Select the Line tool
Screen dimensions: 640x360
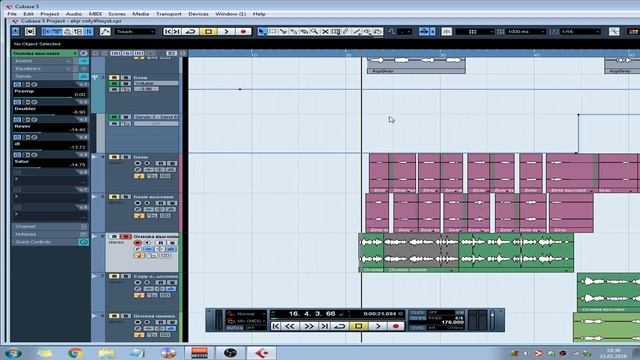(x=357, y=31)
